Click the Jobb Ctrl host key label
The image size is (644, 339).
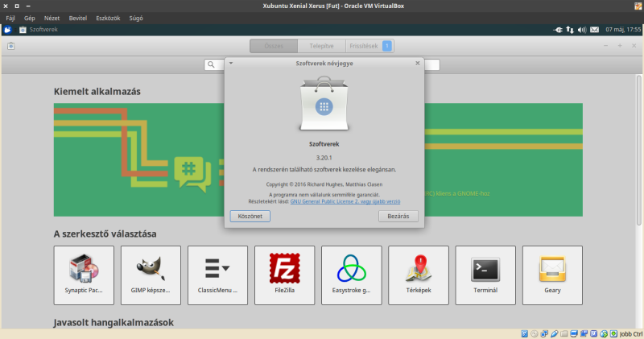click(631, 334)
